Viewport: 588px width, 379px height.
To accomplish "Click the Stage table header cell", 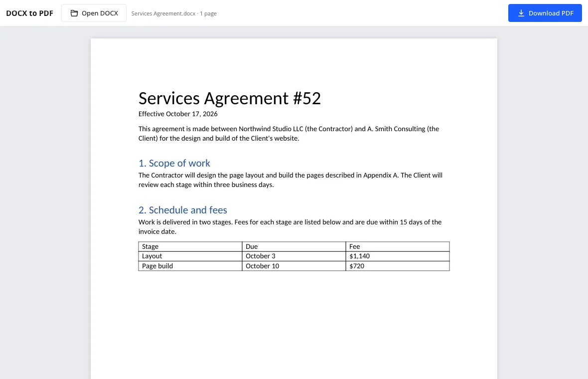I will pos(190,246).
